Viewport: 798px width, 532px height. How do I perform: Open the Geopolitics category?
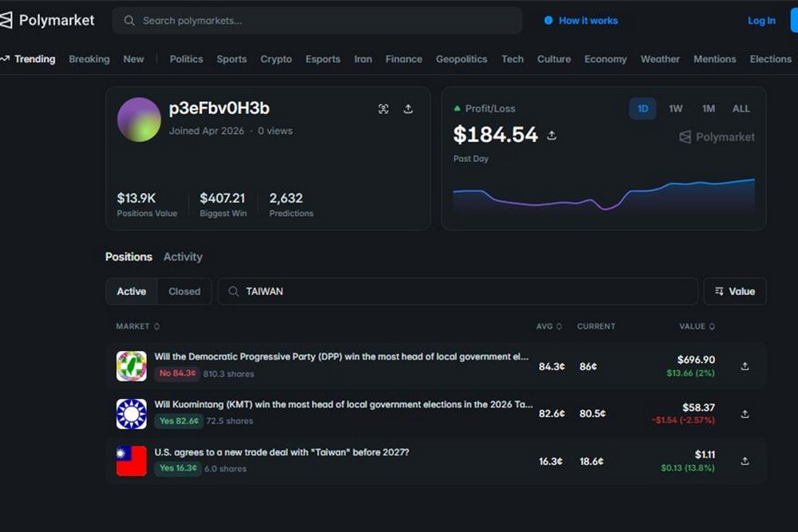[x=461, y=59]
